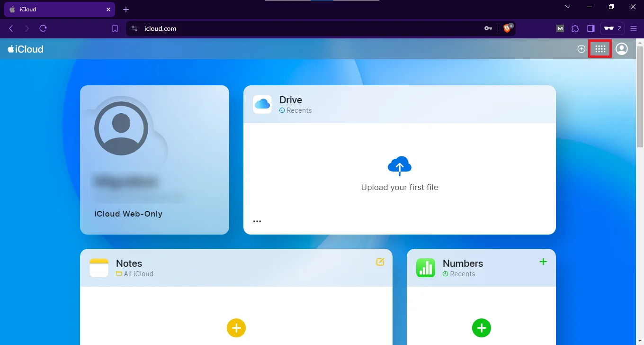The image size is (644, 345).
Task: Open the three-dot menu in Drive tile
Action: point(257,221)
